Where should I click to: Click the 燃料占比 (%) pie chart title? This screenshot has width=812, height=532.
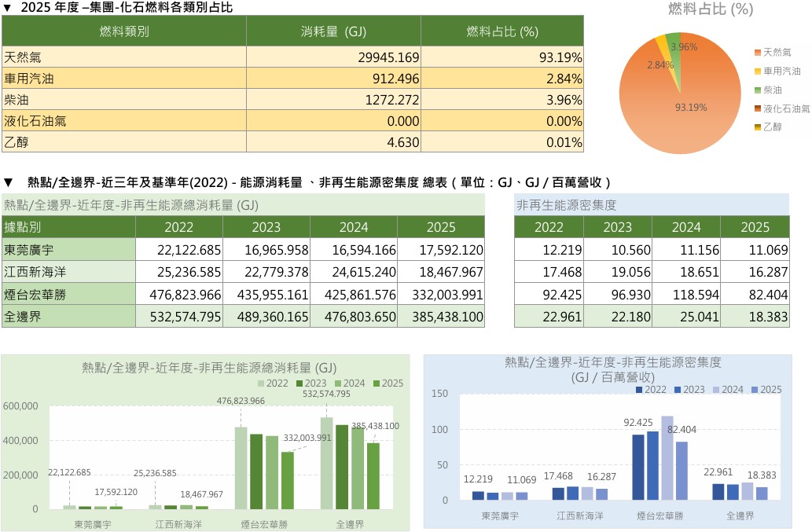tap(711, 9)
